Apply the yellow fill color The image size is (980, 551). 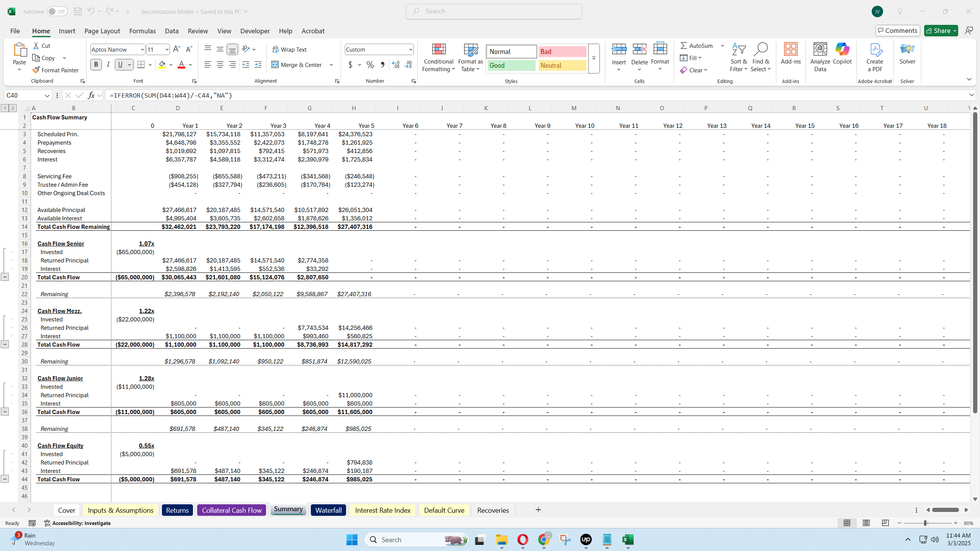162,65
